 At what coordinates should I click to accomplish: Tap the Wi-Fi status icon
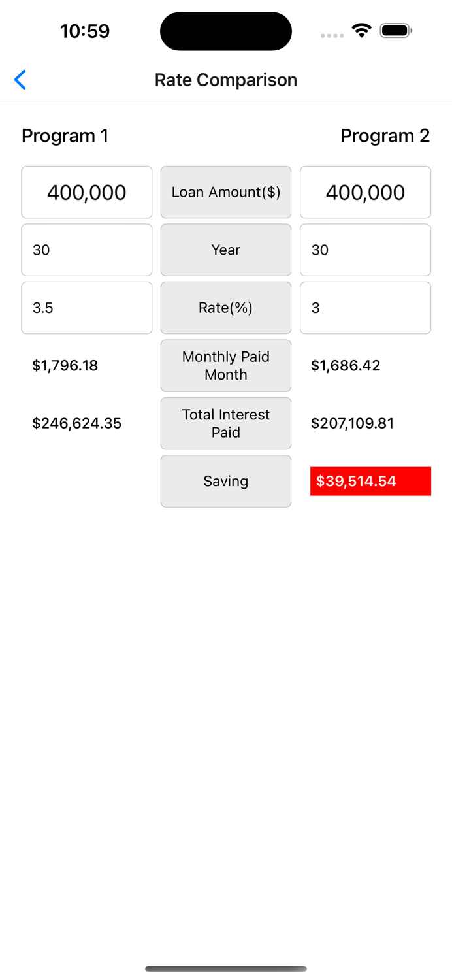pyautogui.click(x=361, y=30)
